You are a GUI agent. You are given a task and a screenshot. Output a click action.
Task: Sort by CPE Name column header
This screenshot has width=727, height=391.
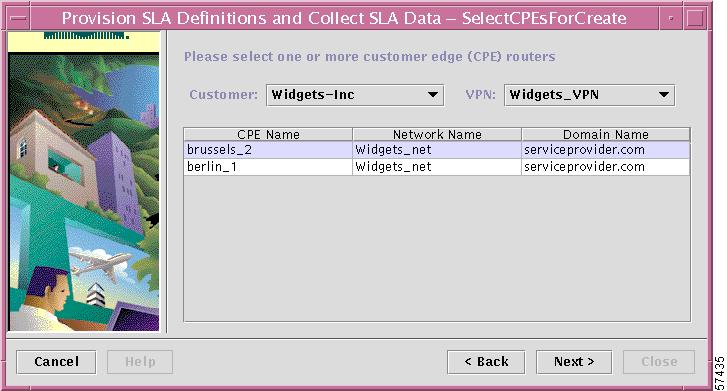[268, 135]
